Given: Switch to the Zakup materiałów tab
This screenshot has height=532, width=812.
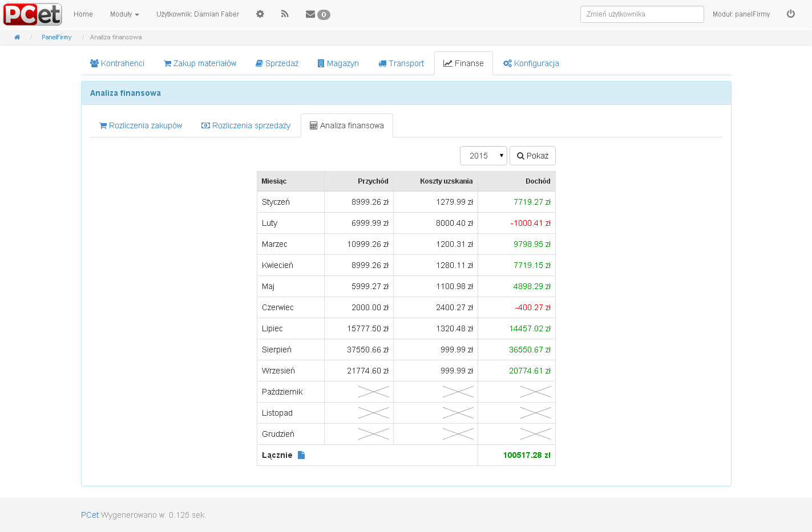Looking at the screenshot, I should pyautogui.click(x=200, y=63).
